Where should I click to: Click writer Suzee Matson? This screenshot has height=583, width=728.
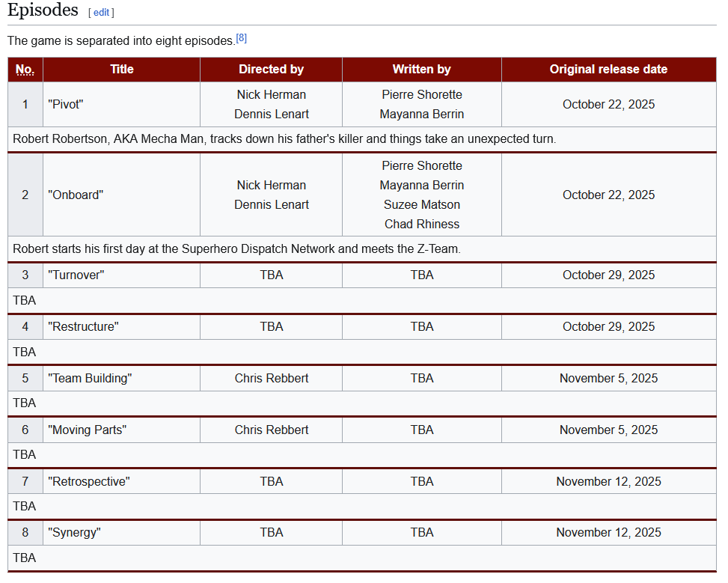point(421,205)
